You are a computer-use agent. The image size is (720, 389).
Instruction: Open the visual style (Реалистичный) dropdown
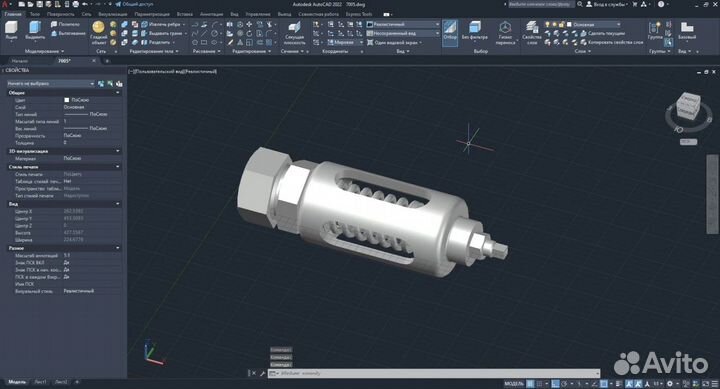point(403,24)
